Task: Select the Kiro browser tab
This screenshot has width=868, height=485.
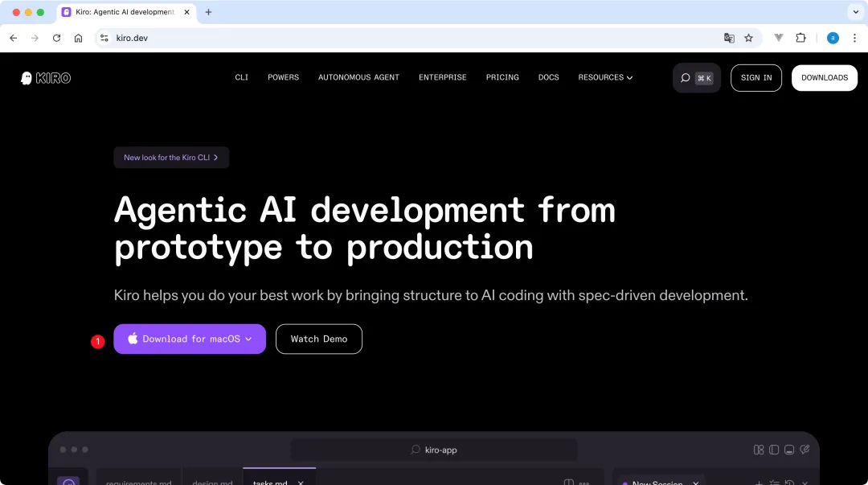Action: (x=125, y=12)
